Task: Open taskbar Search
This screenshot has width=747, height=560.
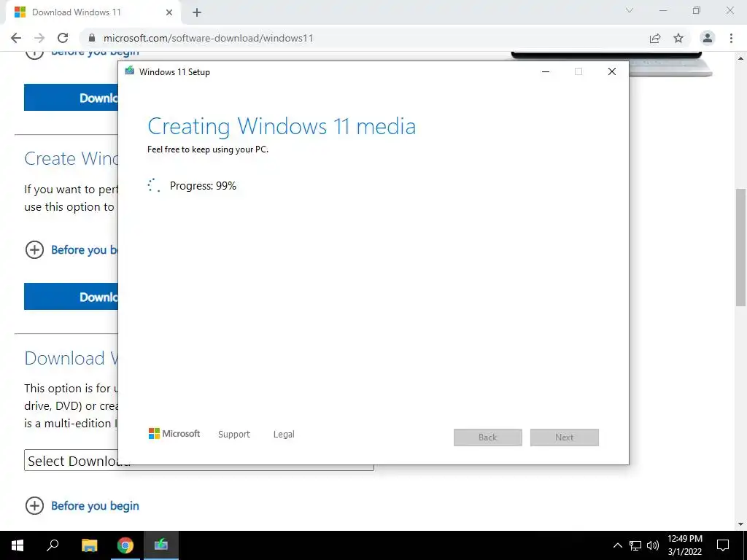Action: (x=53, y=545)
